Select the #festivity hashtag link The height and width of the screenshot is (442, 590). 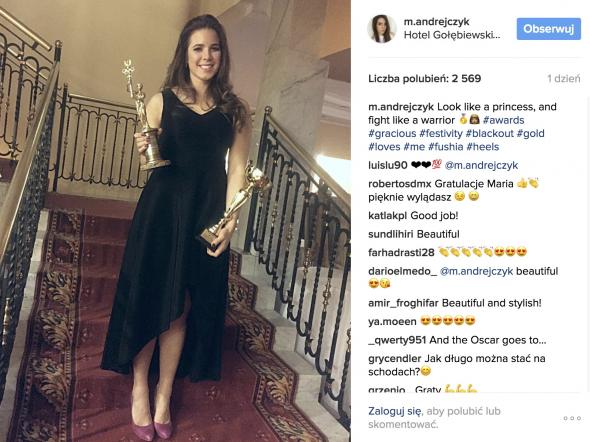pos(441,133)
